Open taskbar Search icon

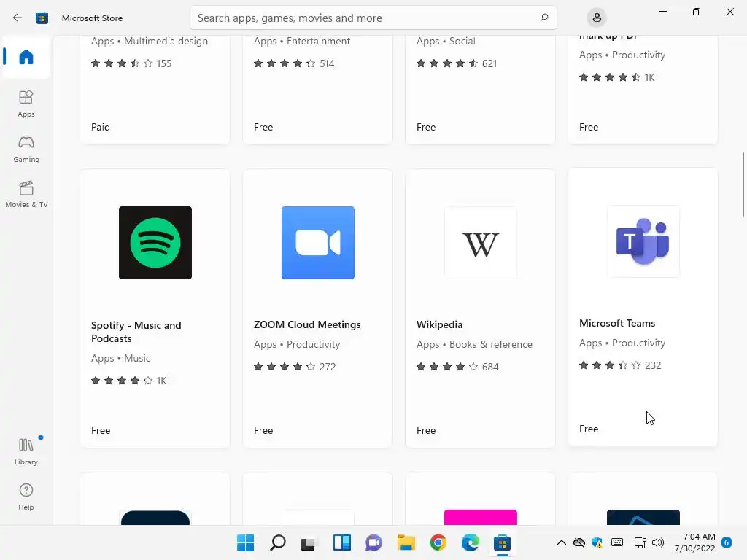point(278,542)
